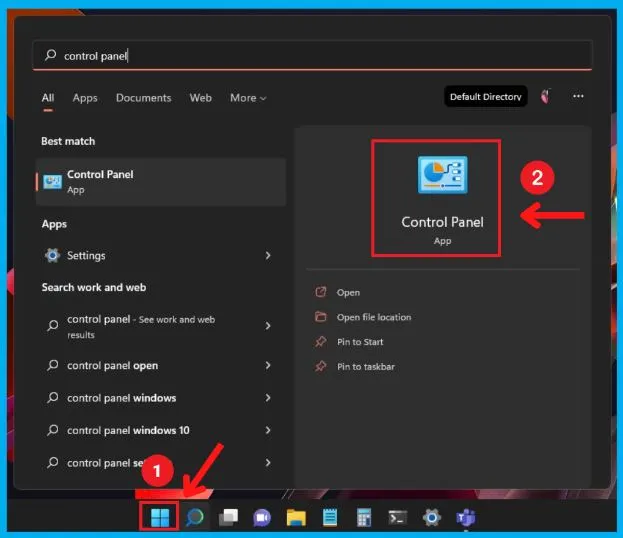This screenshot has height=538, width=623.
Task: Open the Control Panel best match result
Action: 161,182
